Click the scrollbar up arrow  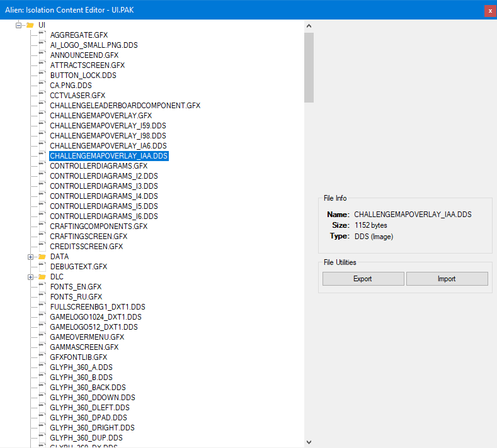(x=309, y=26)
